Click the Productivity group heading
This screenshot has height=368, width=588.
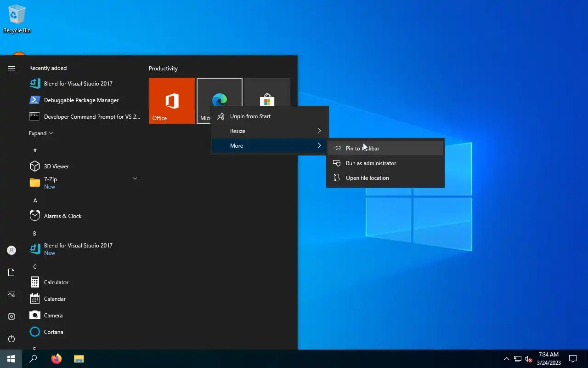coord(163,69)
